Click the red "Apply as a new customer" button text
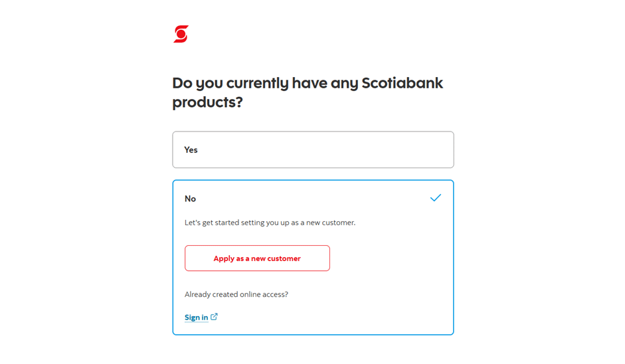The height and width of the screenshot is (364, 625). 257,258
